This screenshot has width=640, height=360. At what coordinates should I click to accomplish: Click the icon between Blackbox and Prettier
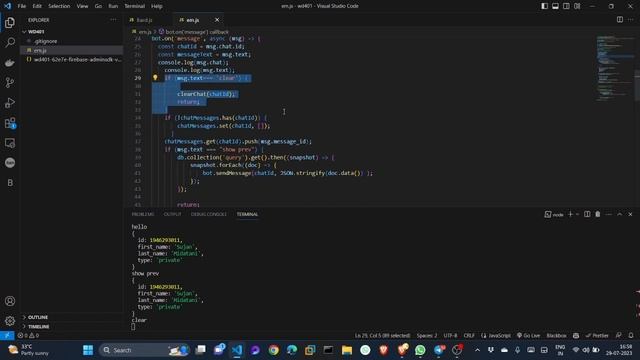tap(576, 336)
